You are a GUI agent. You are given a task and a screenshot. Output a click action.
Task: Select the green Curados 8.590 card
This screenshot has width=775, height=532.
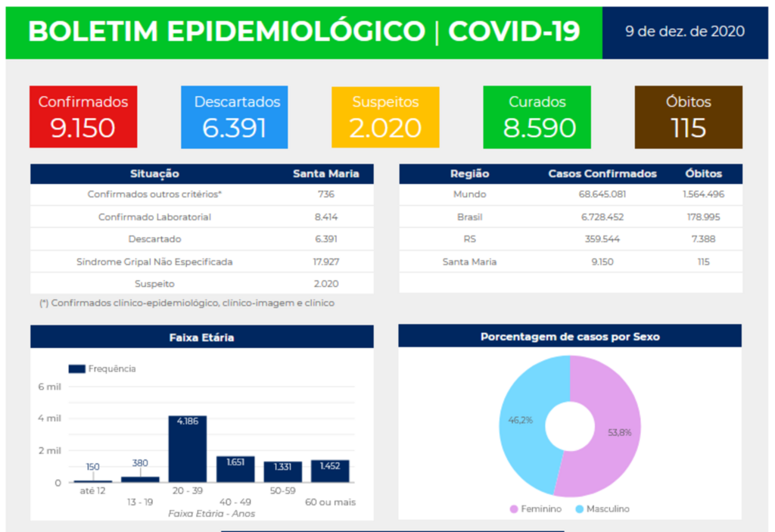pyautogui.click(x=537, y=117)
